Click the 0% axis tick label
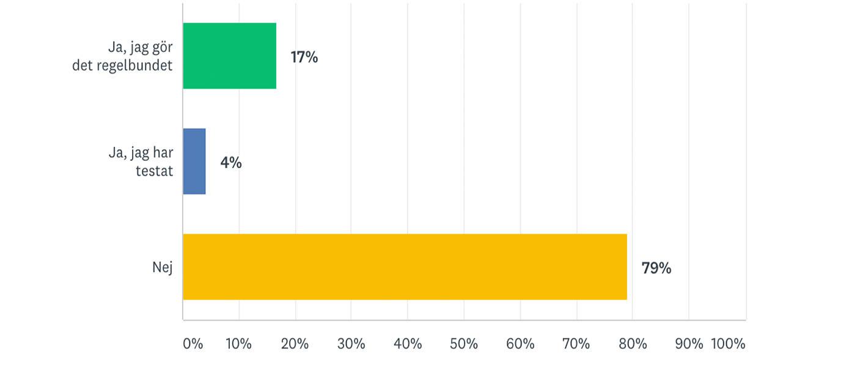This screenshot has width=868, height=367. click(193, 344)
